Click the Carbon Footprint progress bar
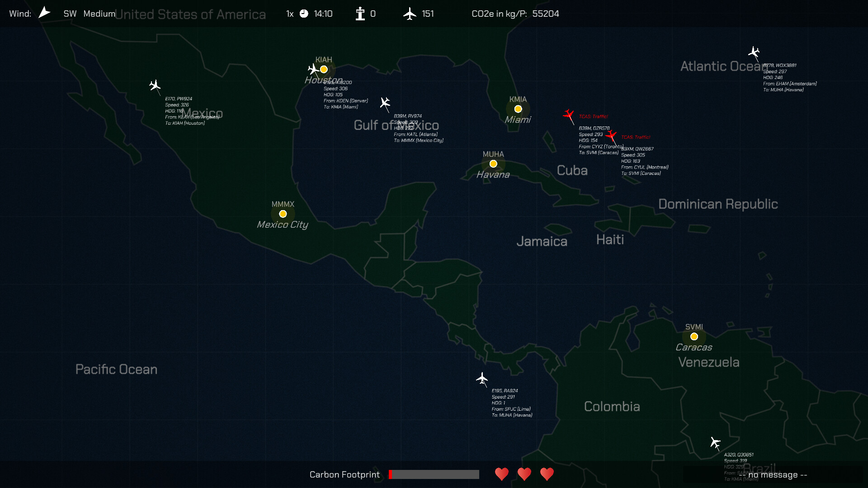 (x=433, y=474)
